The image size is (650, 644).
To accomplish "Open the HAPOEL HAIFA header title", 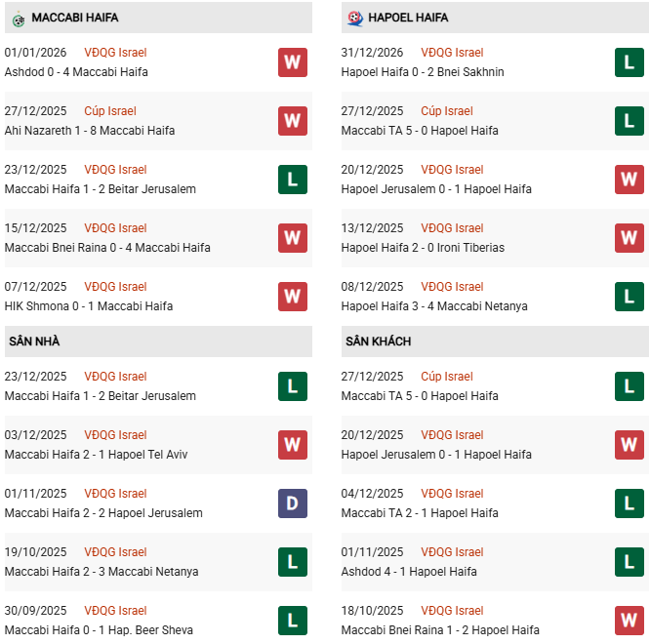I will (x=408, y=18).
